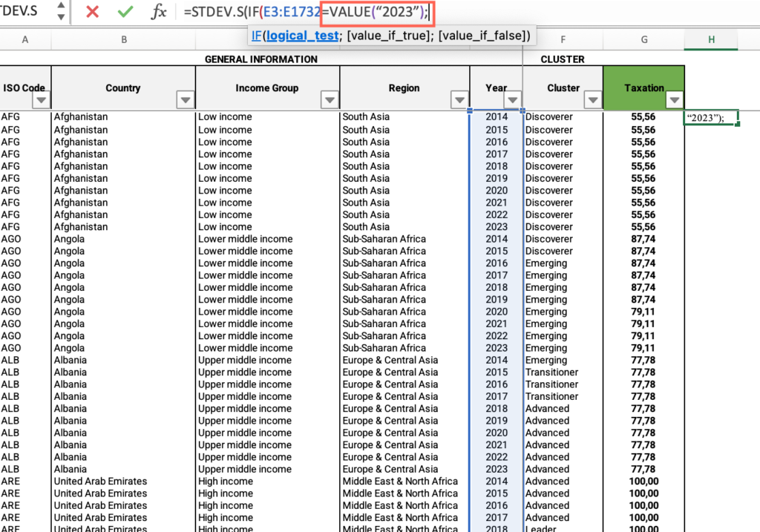The image size is (760, 532).
Task: Select Taxation 100,00 in UAE 2016 row
Action: [x=643, y=505]
